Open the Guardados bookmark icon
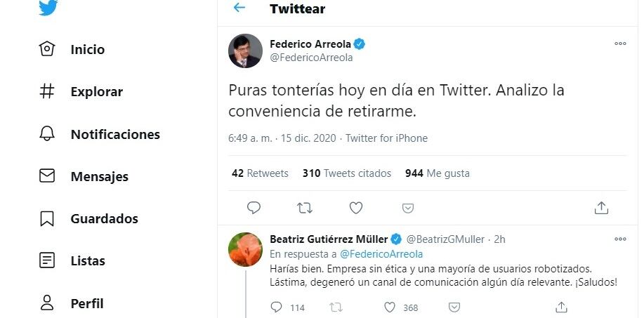Image resolution: width=644 pixels, height=318 pixels. (47, 218)
